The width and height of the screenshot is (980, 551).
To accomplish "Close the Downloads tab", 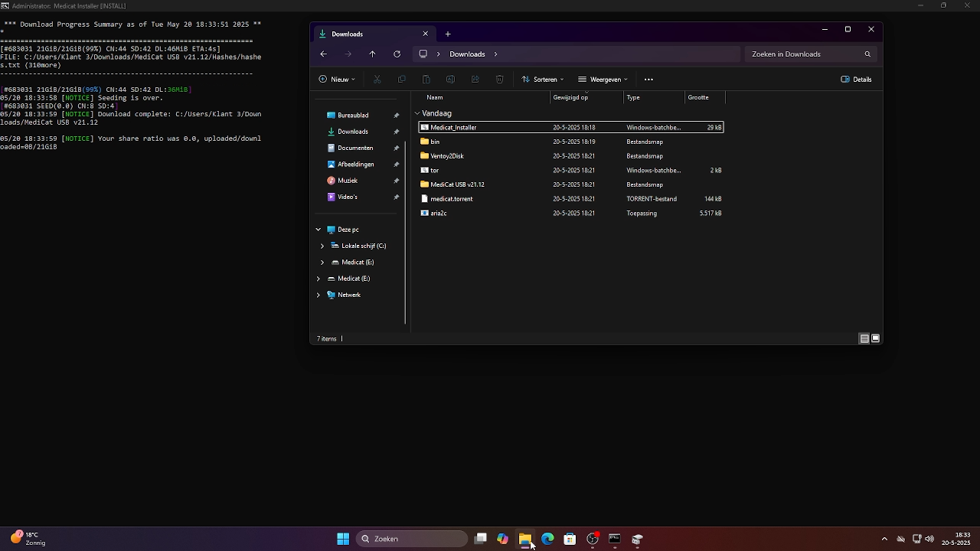I will pyautogui.click(x=426, y=34).
